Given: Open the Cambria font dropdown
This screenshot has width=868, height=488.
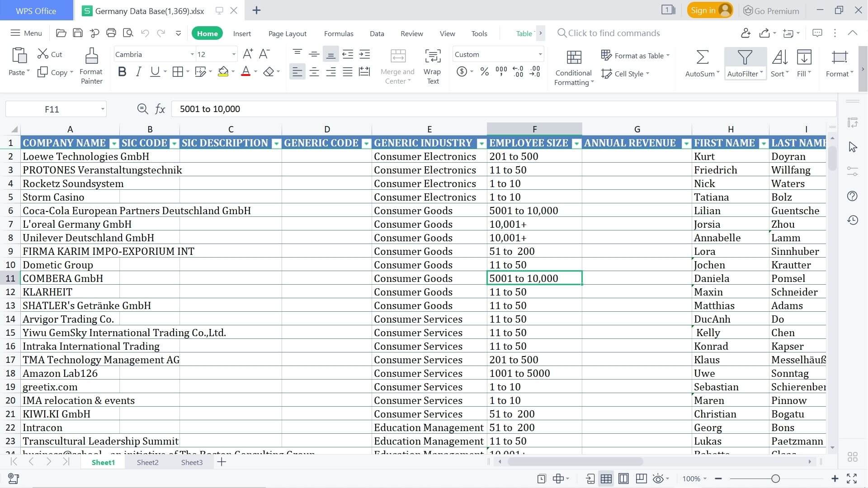Looking at the screenshot, I should [192, 54].
